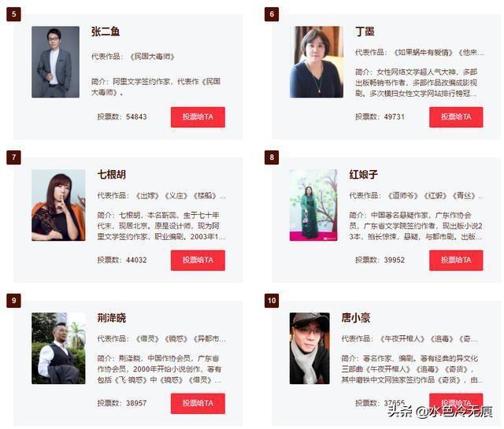Image resolution: width=504 pixels, height=429 pixels.
Task: Open author name 七根胡
Action: click(112, 175)
